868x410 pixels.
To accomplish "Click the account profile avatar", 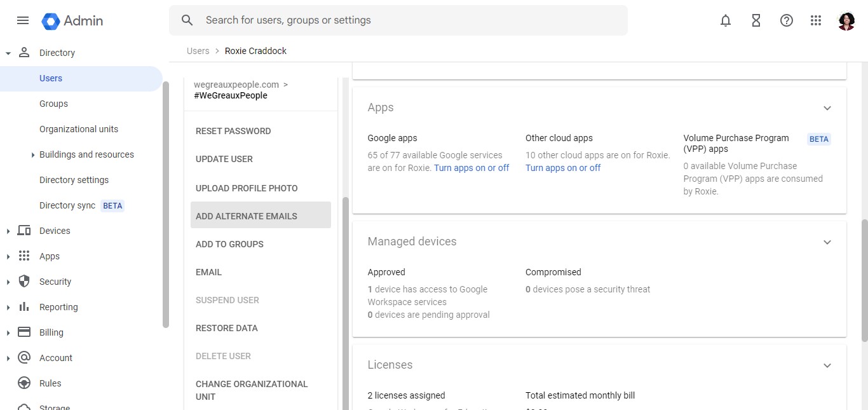I will point(846,20).
